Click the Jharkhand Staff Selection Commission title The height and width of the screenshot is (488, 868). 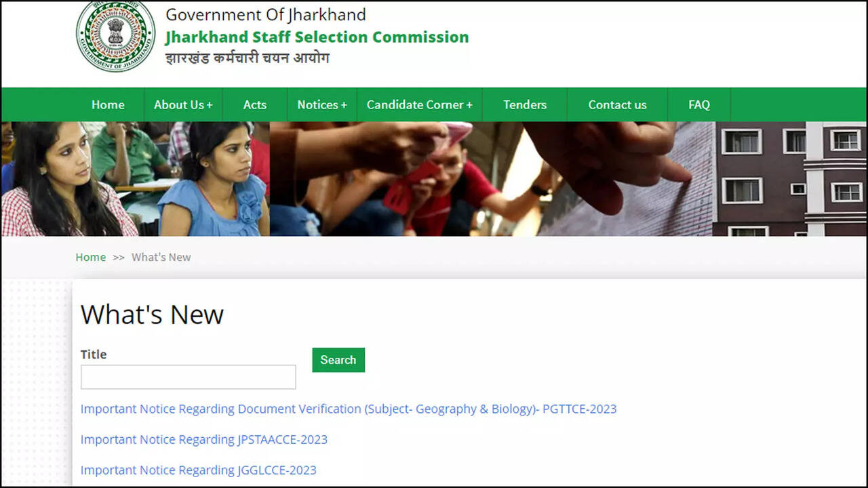(x=317, y=37)
